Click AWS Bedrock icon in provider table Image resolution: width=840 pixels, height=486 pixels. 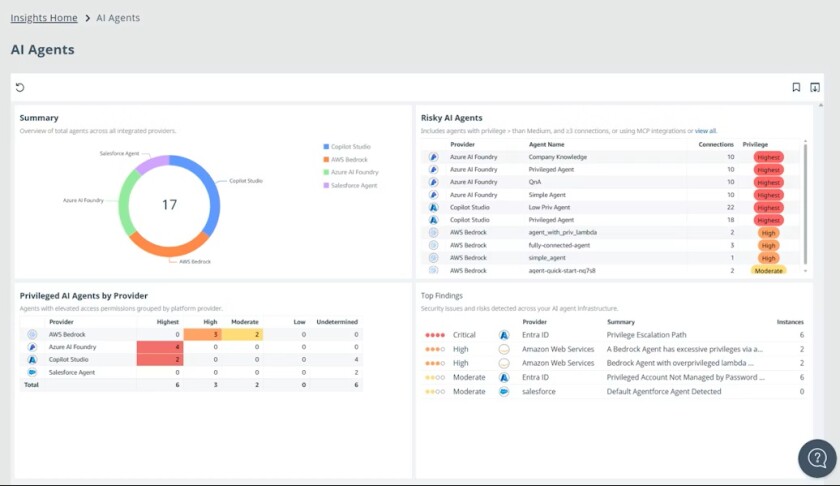pos(32,334)
